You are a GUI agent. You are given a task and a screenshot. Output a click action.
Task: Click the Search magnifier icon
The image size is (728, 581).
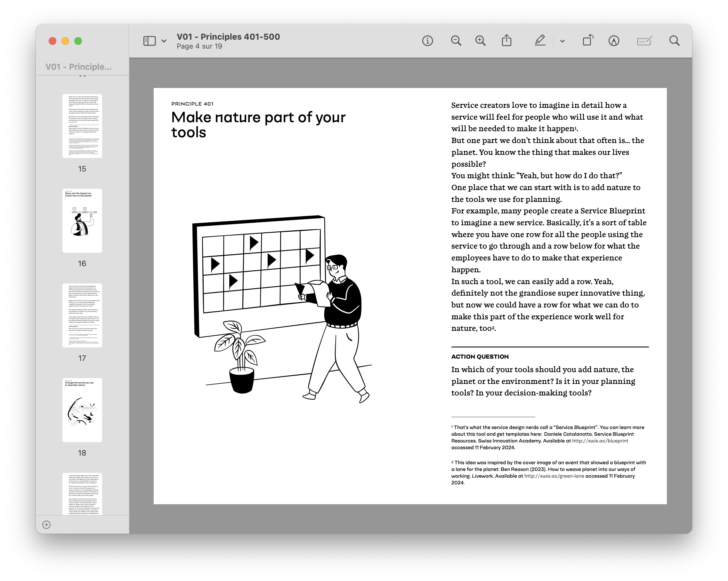[674, 41]
